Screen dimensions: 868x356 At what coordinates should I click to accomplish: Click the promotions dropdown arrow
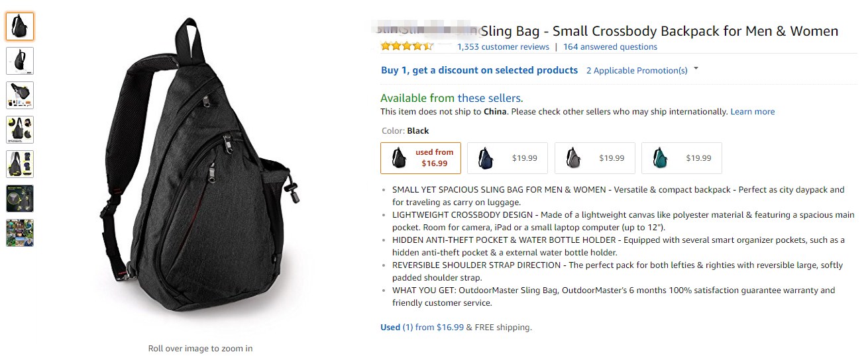pyautogui.click(x=696, y=69)
